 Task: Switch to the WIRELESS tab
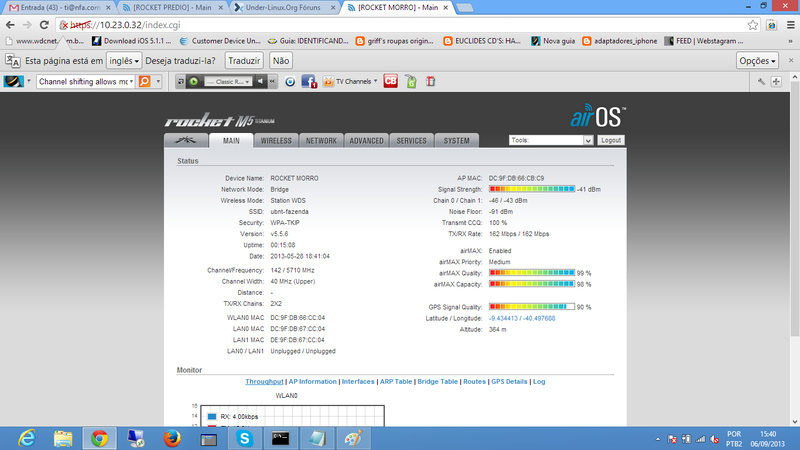tap(276, 141)
